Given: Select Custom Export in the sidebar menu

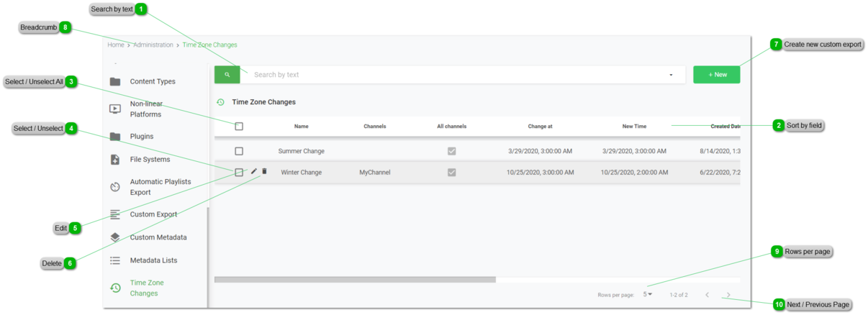Looking at the screenshot, I should tap(153, 214).
